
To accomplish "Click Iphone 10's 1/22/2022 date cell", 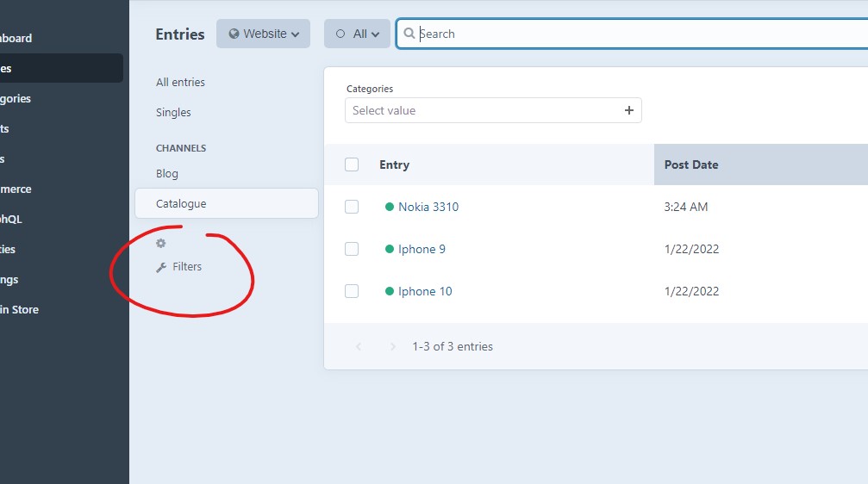I will tap(691, 291).
